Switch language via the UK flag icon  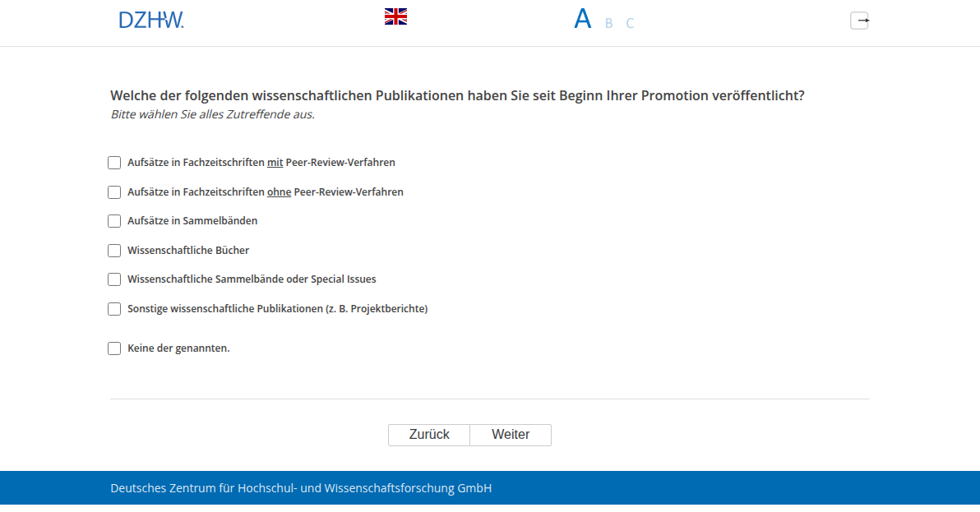(395, 17)
